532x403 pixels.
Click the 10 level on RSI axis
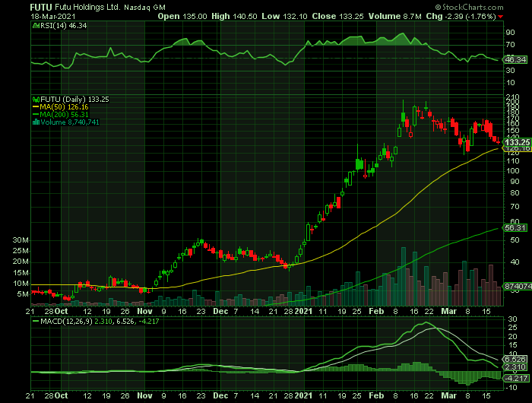pyautogui.click(x=510, y=83)
